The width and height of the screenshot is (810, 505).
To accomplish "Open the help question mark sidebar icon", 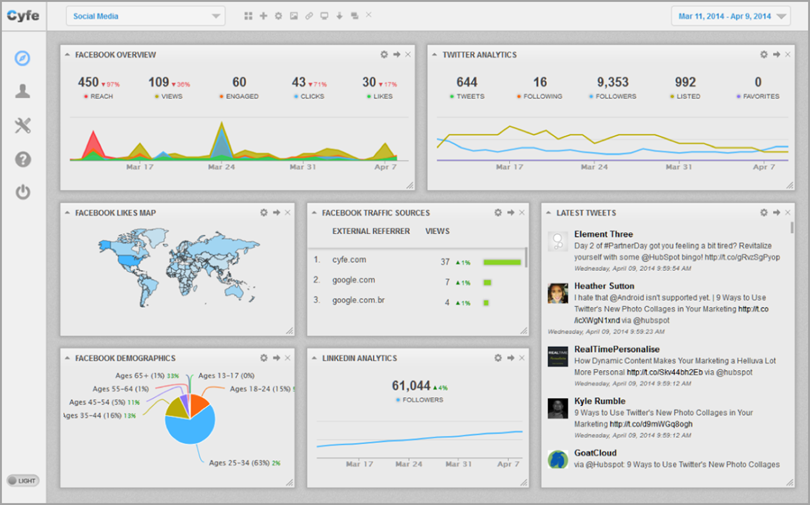I will coord(22,160).
